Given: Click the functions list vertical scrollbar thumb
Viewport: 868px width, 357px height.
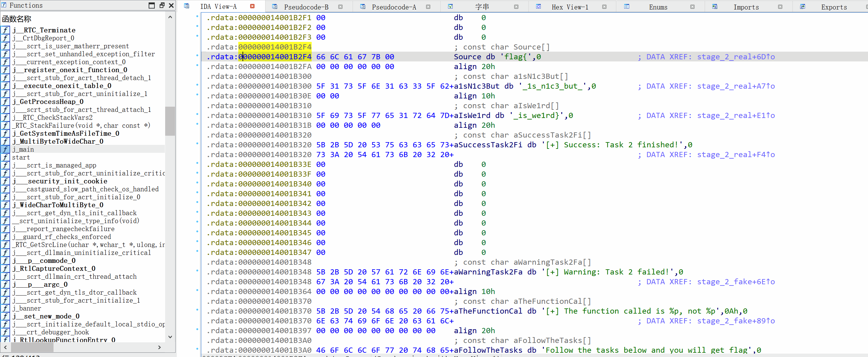Looking at the screenshot, I should [x=170, y=121].
